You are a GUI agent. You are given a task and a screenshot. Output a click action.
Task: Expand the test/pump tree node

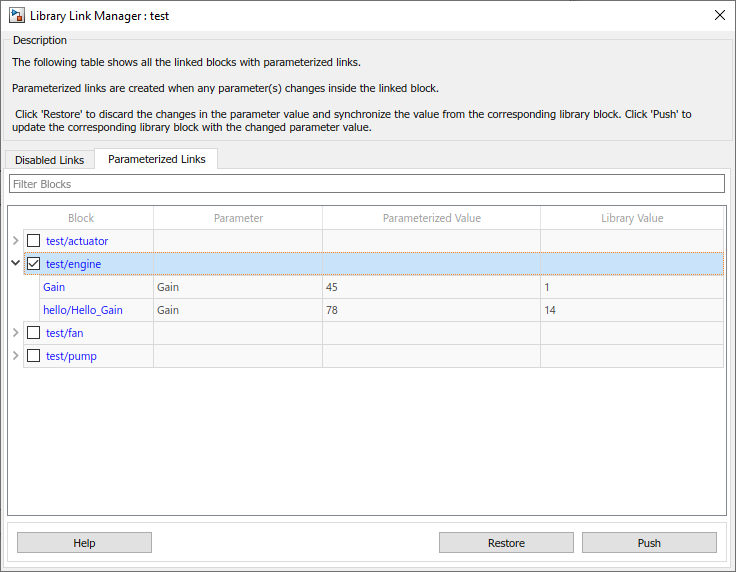coord(15,356)
